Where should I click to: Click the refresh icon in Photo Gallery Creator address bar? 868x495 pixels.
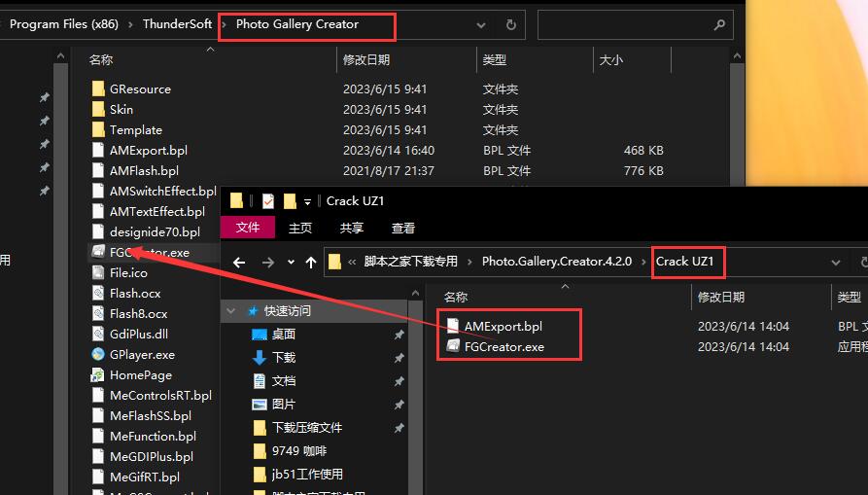(x=511, y=25)
